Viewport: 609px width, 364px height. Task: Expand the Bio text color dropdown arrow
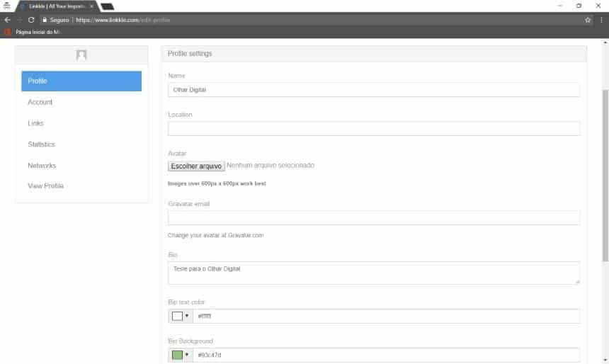(187, 317)
